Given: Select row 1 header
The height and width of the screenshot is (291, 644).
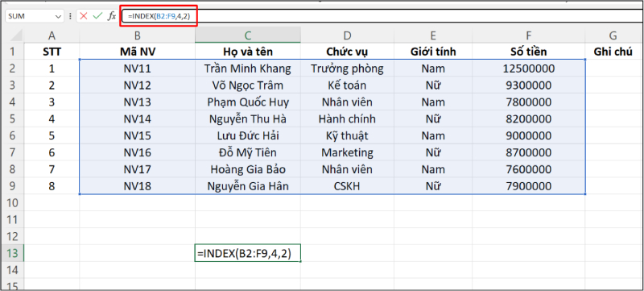Looking at the screenshot, I should [x=12, y=52].
